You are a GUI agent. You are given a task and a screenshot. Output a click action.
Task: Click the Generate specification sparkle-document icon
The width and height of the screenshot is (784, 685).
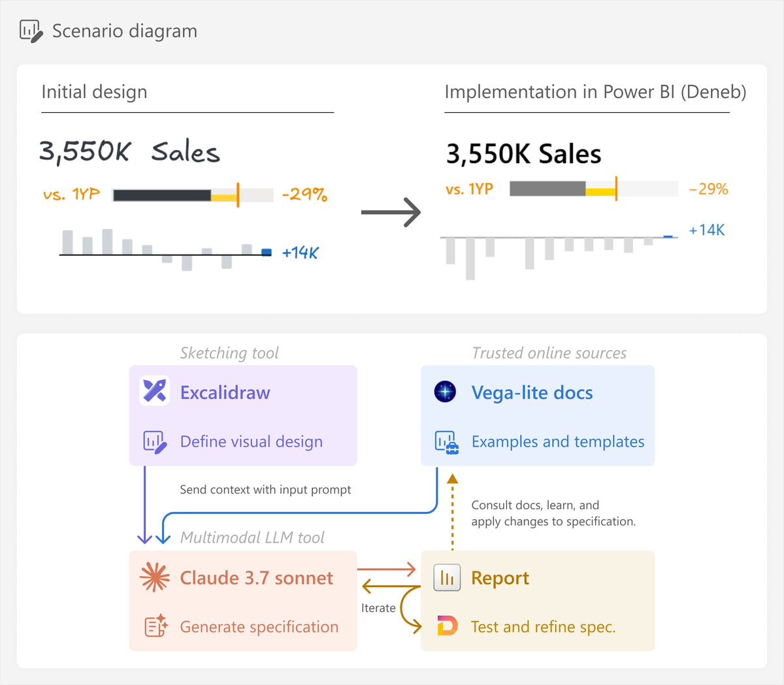pyautogui.click(x=155, y=626)
